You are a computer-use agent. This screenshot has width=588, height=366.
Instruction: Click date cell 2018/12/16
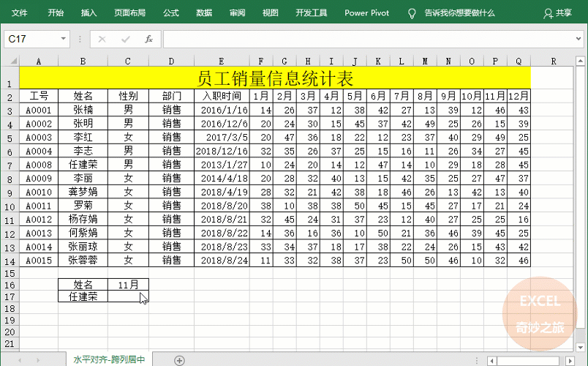tap(222, 151)
